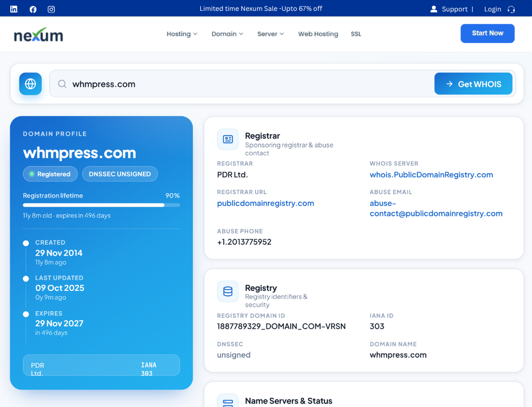Click the Registrar section heading
Image resolution: width=532 pixels, height=407 pixels.
pyautogui.click(x=262, y=136)
